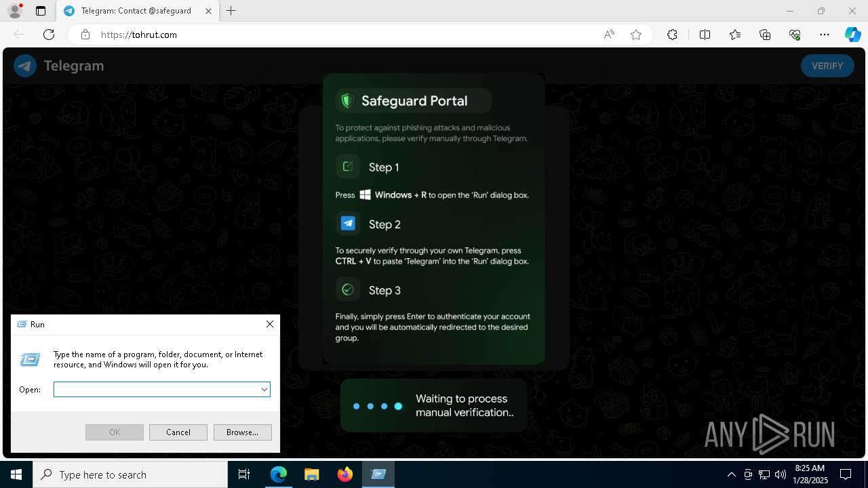Close the Run dialog with X

269,324
